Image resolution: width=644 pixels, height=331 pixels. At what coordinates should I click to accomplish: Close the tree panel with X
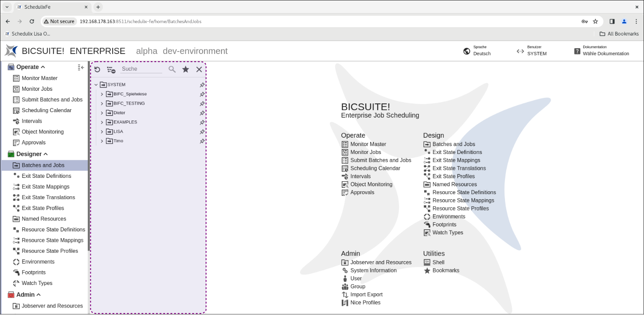pos(199,69)
